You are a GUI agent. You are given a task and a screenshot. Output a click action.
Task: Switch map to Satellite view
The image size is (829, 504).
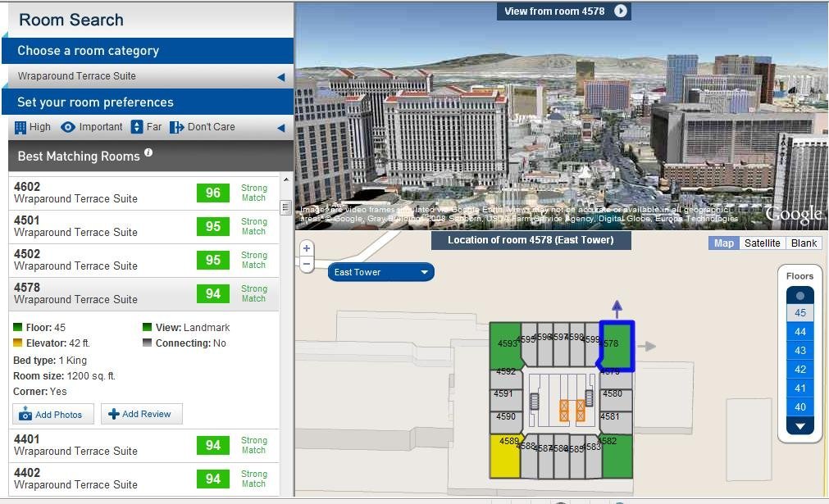[762, 243]
